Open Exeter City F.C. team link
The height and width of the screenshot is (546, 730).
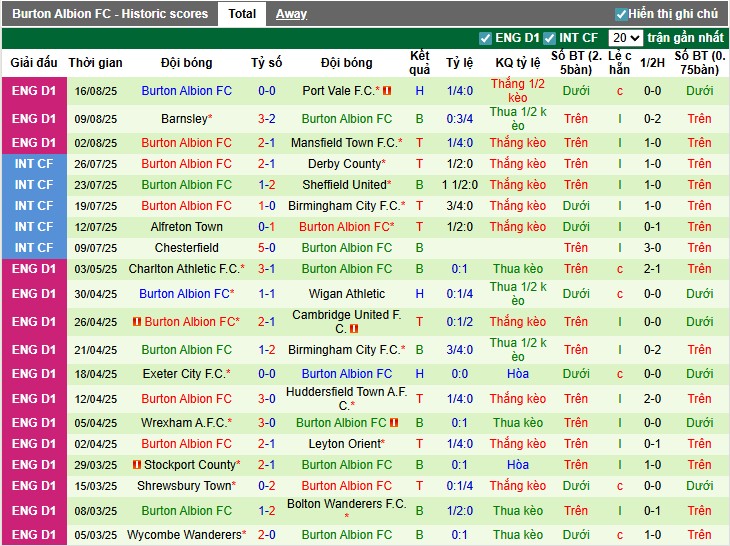coord(186,374)
